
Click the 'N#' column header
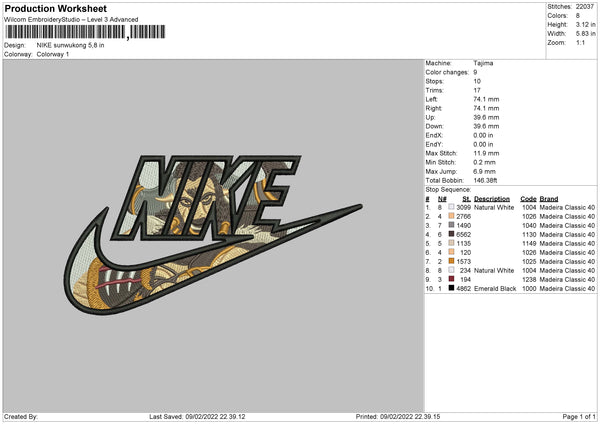[442, 199]
